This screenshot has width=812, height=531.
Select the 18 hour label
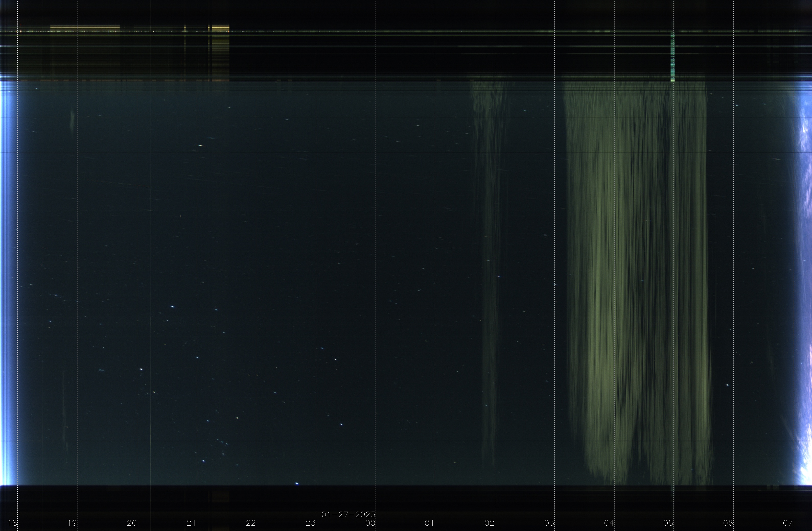[13, 523]
